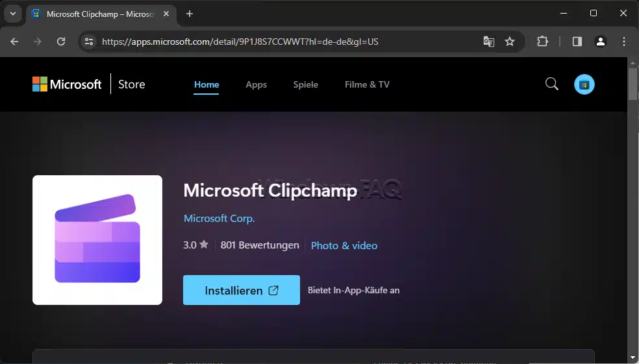Toggle the browser side panel
This screenshot has height=364, width=639.
coord(577,42)
